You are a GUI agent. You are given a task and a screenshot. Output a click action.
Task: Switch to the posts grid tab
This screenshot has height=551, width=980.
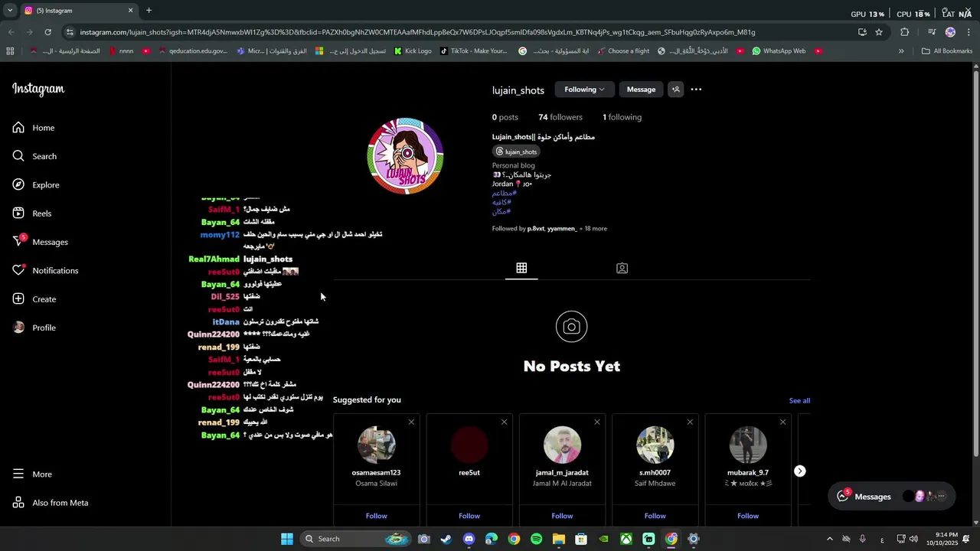coord(521,268)
